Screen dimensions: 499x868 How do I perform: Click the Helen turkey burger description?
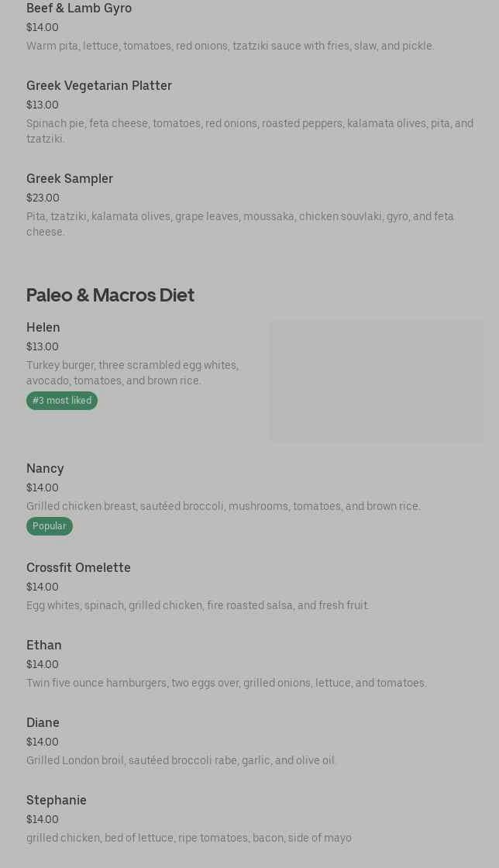(x=132, y=373)
